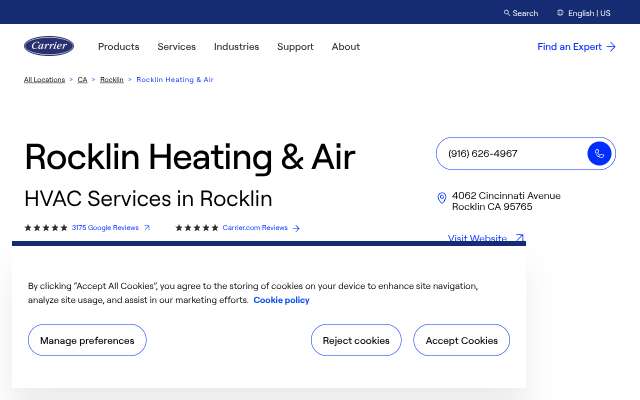Click the Carrier.com Reviews arrow icon
Screen dimensions: 640x400
[296, 228]
